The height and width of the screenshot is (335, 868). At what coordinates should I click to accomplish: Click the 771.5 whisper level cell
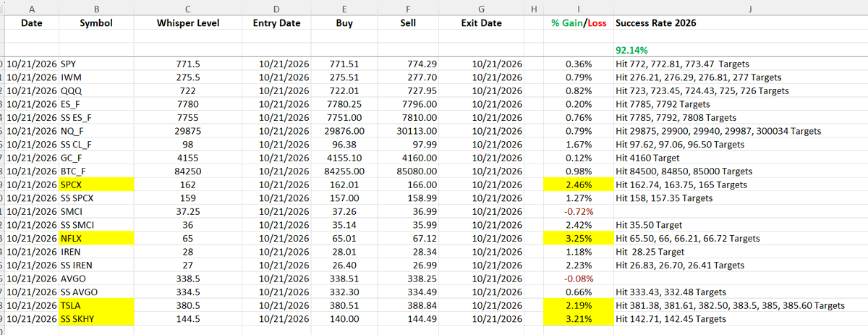(x=188, y=64)
